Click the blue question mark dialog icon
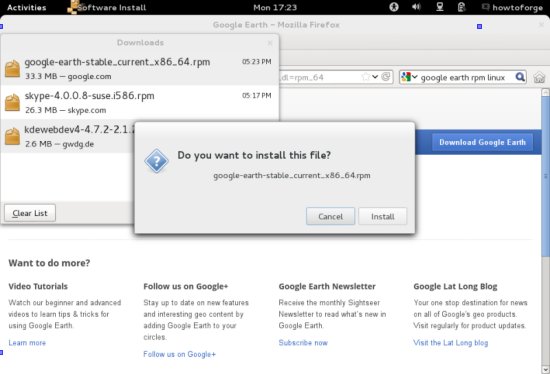 (x=156, y=161)
